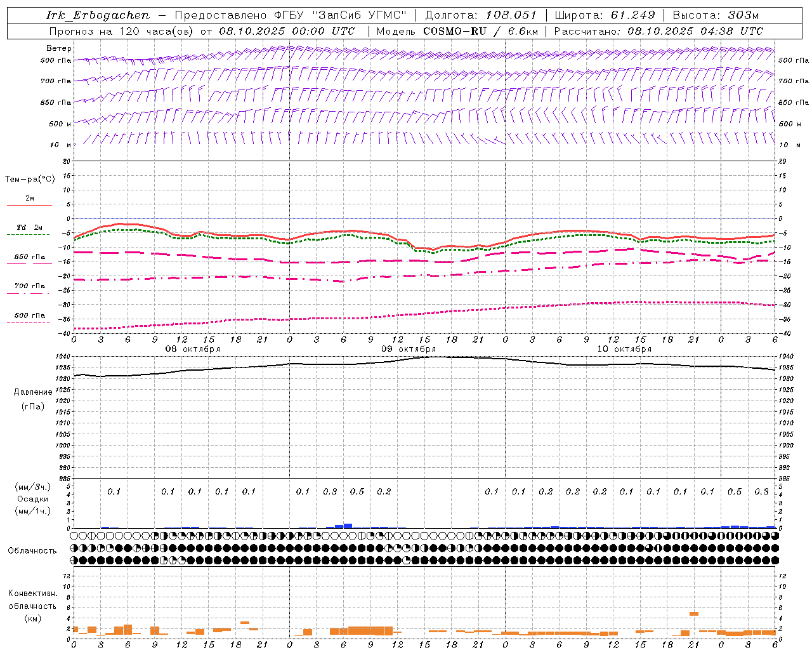
Task: Click the '10 м' wind level label at left
Action: 61,145
